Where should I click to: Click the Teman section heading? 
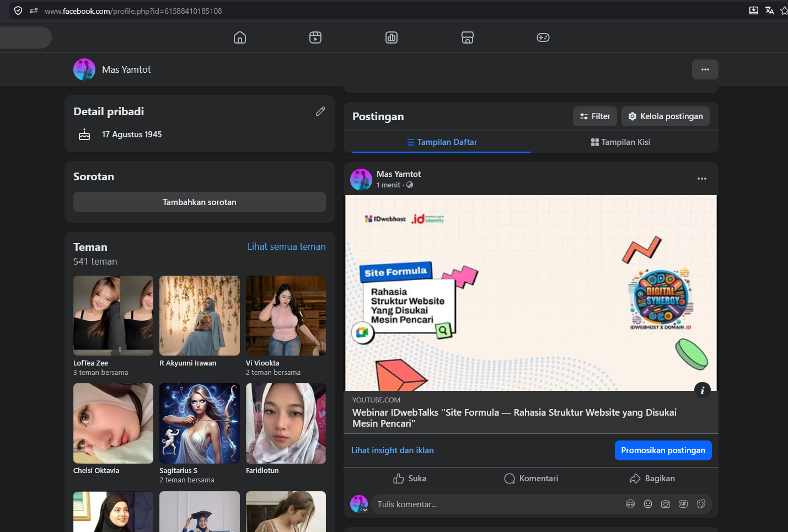(x=90, y=247)
